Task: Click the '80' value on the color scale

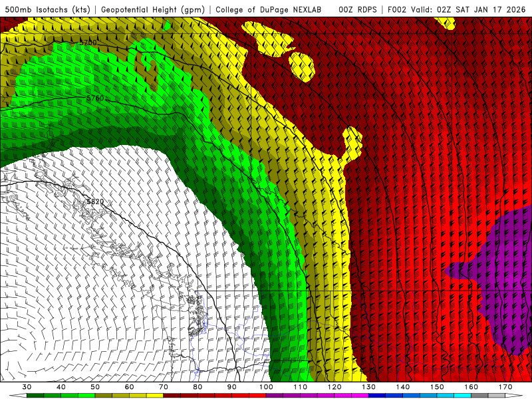Action: [198, 387]
